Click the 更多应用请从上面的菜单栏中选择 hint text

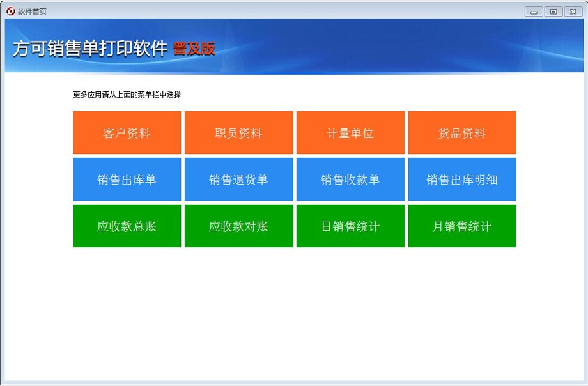pyautogui.click(x=127, y=95)
